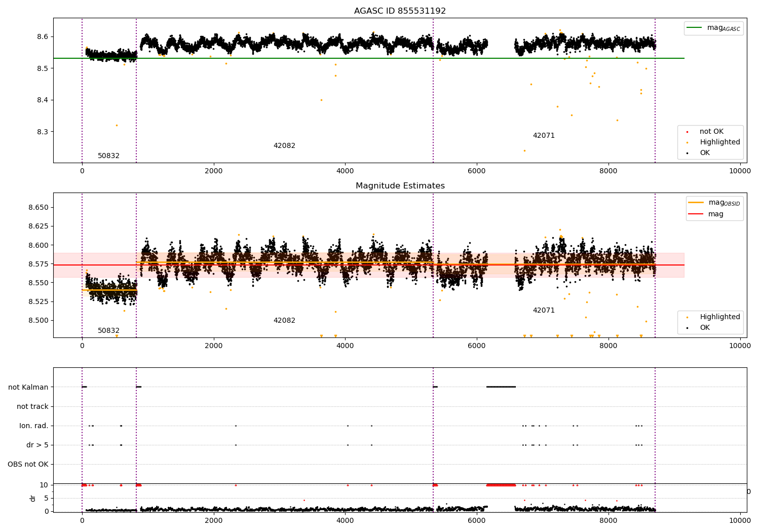The width and height of the screenshot is (760, 532).
Task: Click "OK" legend entry in the Magnitude Estimates plot
Action: click(705, 328)
